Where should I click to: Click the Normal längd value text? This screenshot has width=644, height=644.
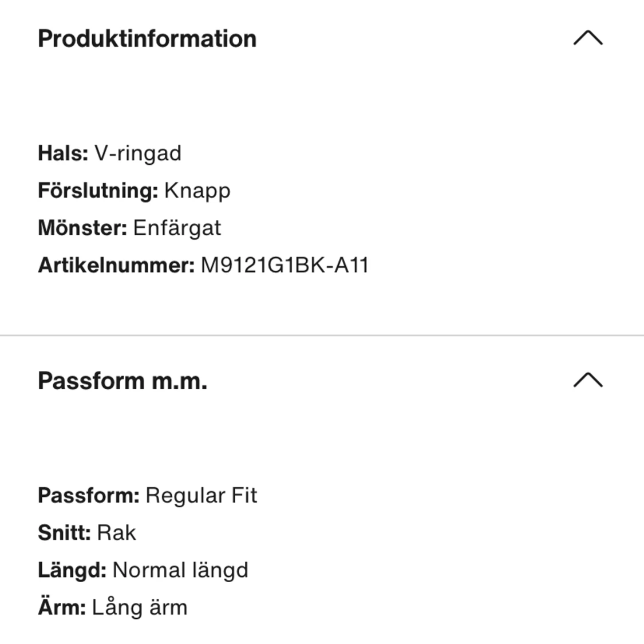tap(180, 570)
